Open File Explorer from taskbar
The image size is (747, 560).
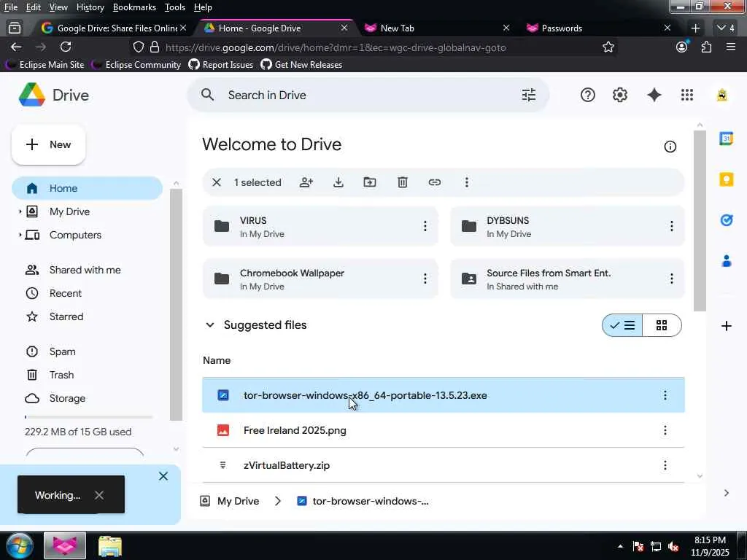pyautogui.click(x=110, y=546)
